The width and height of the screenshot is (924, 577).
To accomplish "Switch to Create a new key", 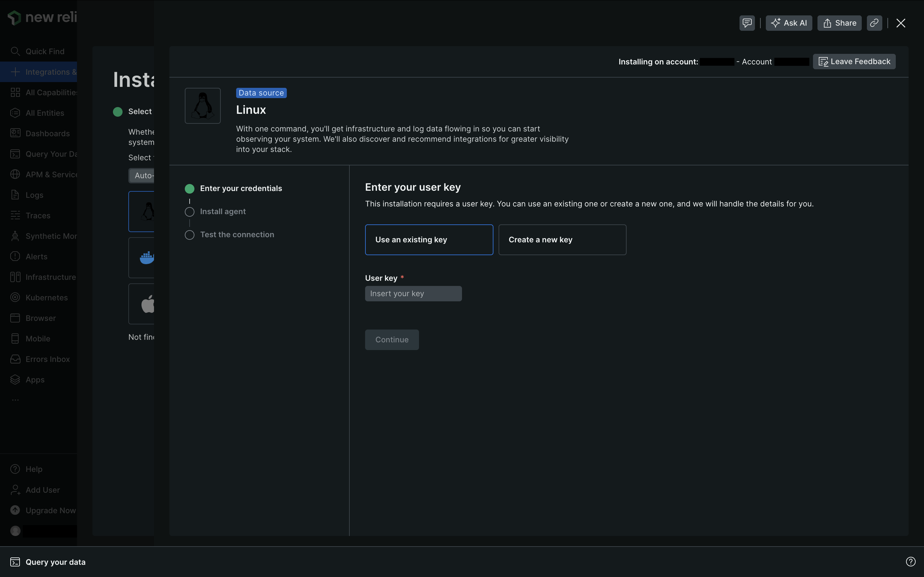I will click(562, 240).
